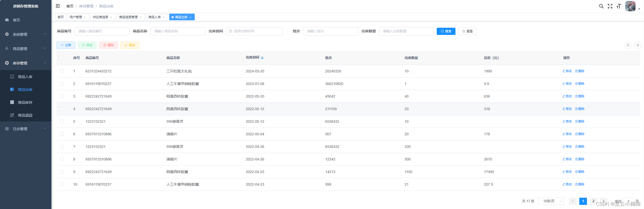Toggle fullscreen mode icon
Viewport: 644px width, 209px height.
(x=610, y=6)
